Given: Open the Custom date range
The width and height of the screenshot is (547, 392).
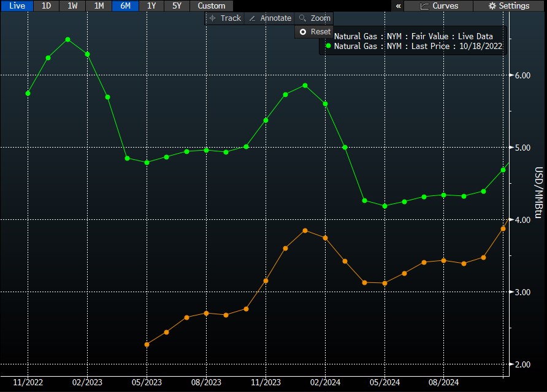Looking at the screenshot, I should [211, 6].
